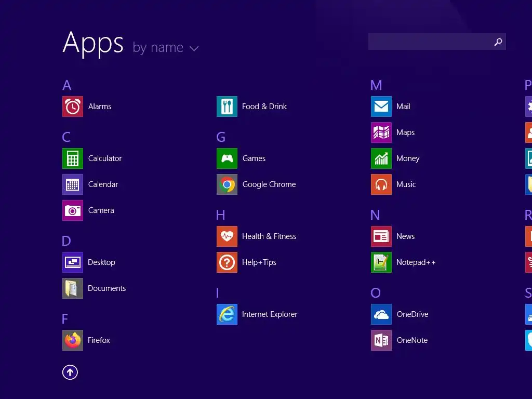
Task: Start the Camera app icon
Action: click(73, 210)
